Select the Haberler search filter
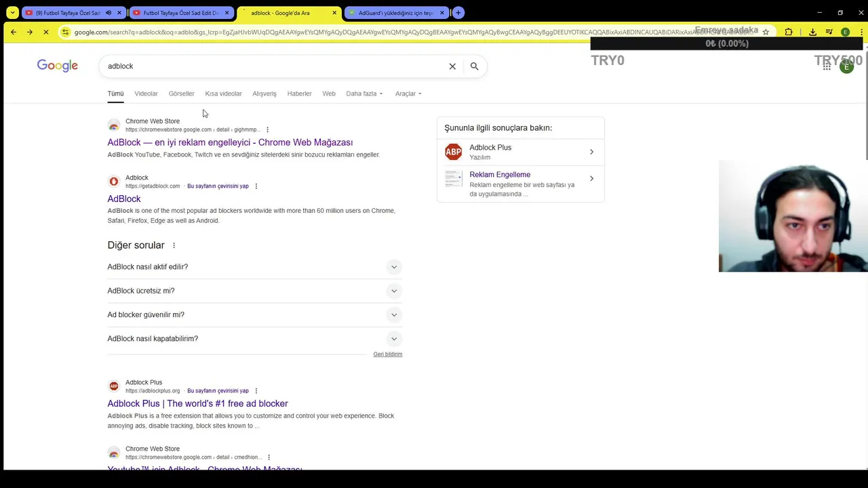 (x=299, y=94)
